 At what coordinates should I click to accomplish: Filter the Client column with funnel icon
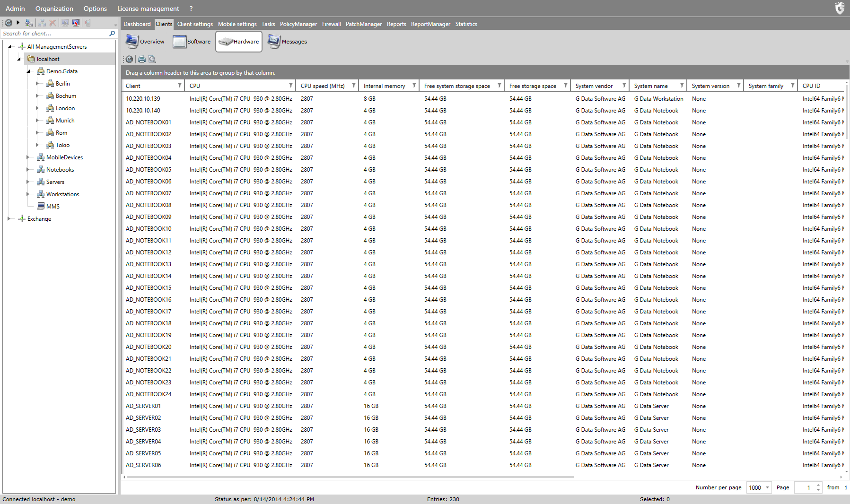click(x=180, y=86)
